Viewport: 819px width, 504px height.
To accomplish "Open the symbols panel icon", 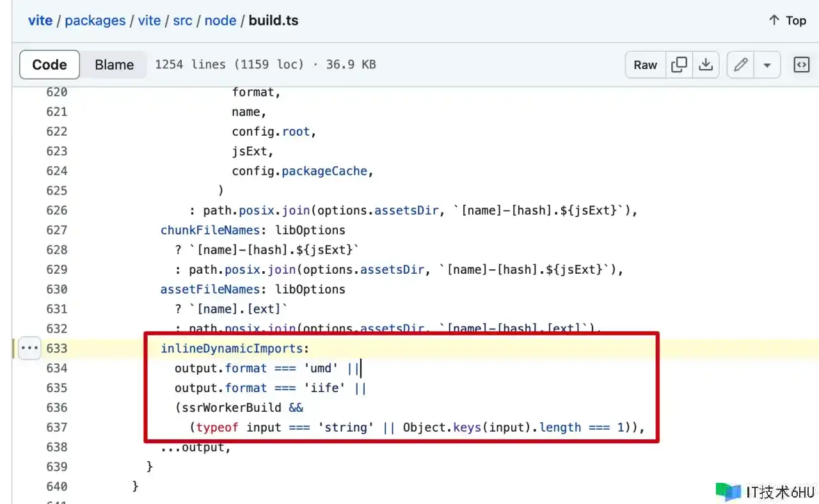I will click(x=801, y=65).
